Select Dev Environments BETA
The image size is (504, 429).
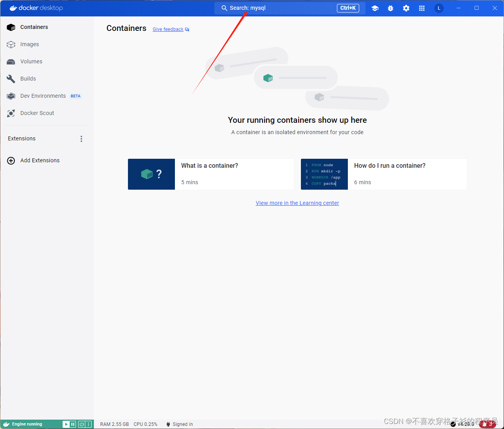click(x=47, y=96)
